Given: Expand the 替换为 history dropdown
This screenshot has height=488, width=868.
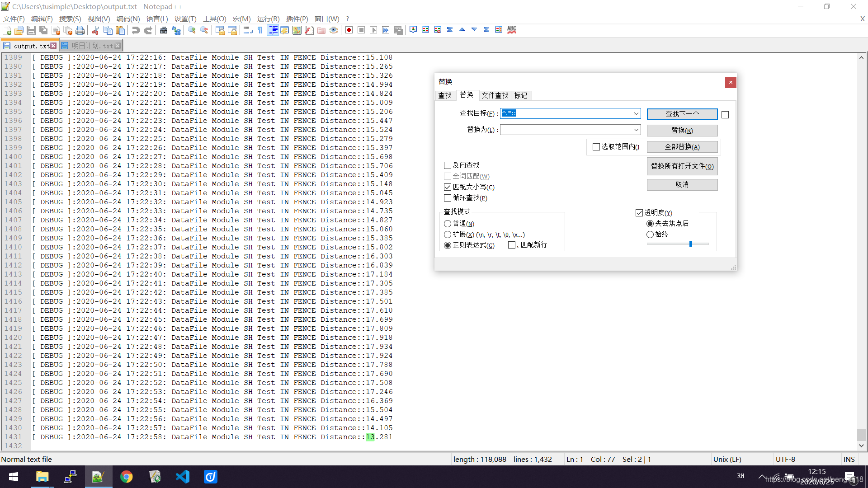Looking at the screenshot, I should click(636, 130).
